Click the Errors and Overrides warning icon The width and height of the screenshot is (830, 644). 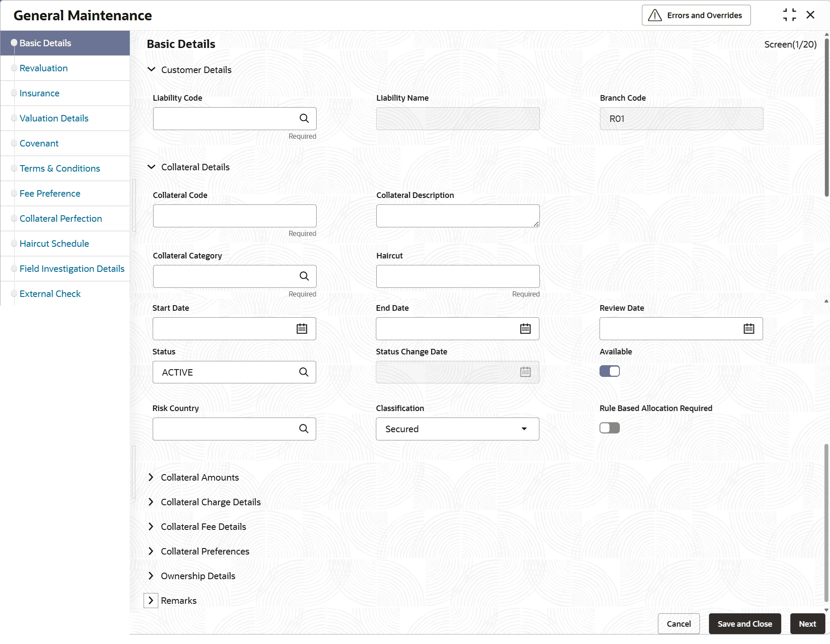click(x=655, y=16)
